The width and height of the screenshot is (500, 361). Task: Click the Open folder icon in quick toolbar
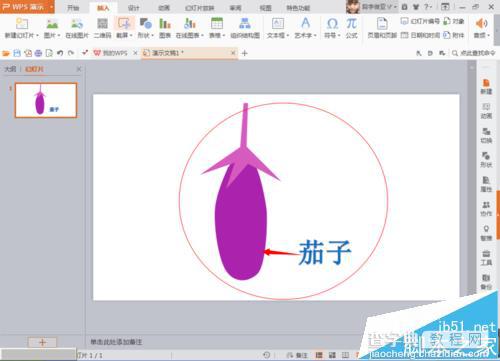[x=6, y=53]
